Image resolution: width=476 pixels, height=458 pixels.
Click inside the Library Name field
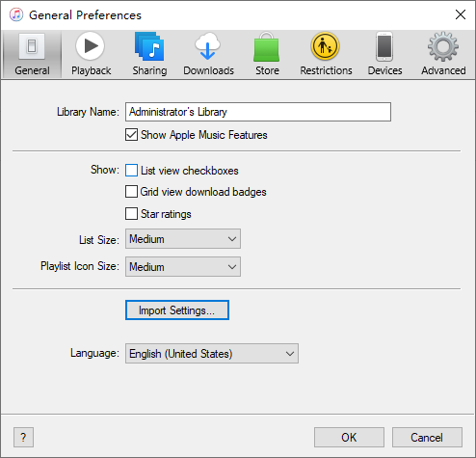(258, 112)
